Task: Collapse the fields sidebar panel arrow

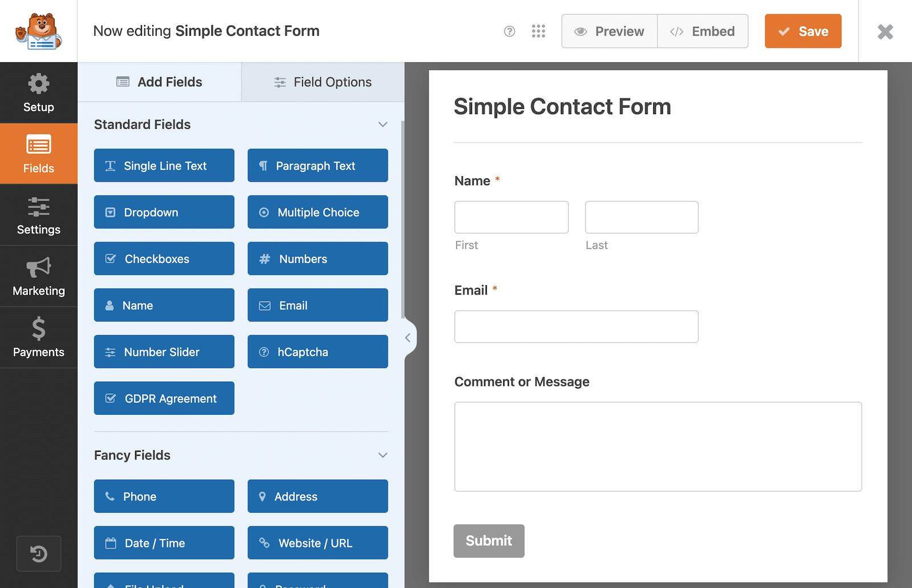Action: (408, 338)
